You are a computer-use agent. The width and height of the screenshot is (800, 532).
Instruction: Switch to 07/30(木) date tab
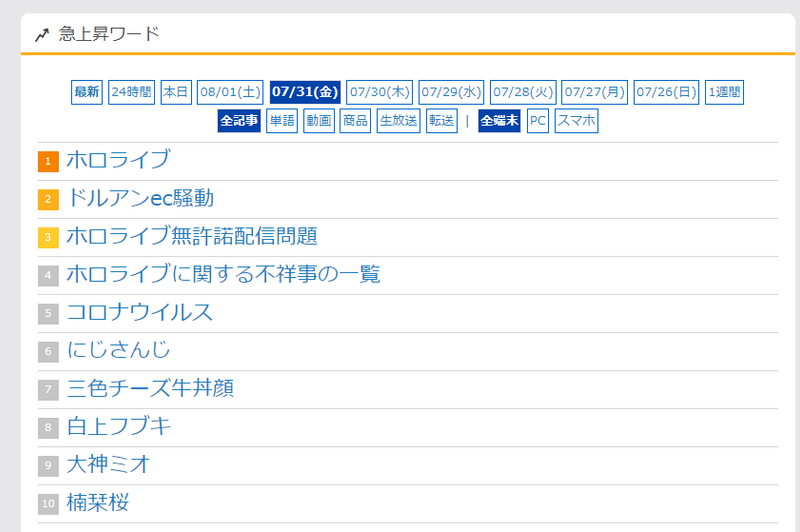380,92
